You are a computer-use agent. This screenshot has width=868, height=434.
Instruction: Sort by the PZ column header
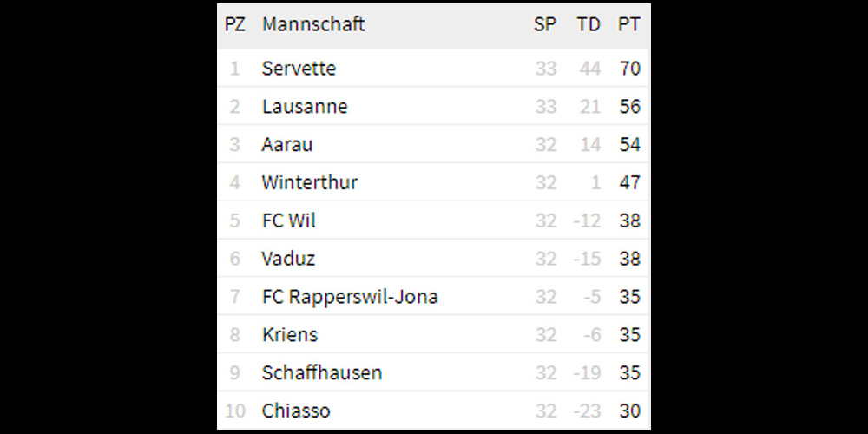click(x=234, y=24)
